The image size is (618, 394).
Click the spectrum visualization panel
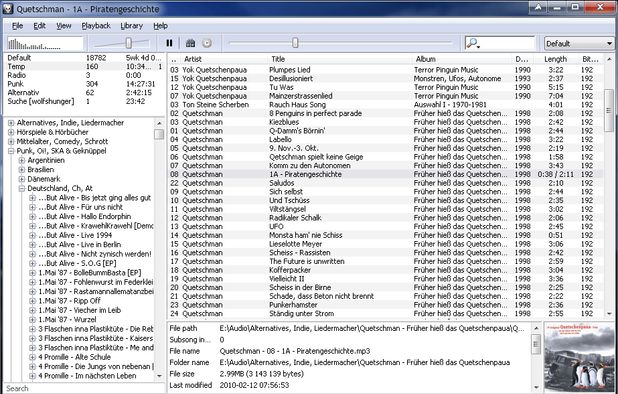[x=45, y=43]
